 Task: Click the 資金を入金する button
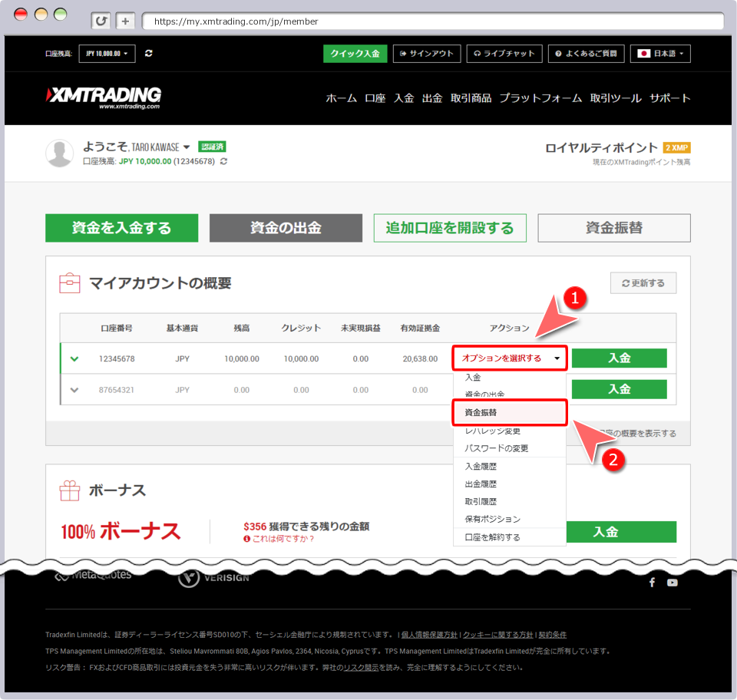coord(122,228)
